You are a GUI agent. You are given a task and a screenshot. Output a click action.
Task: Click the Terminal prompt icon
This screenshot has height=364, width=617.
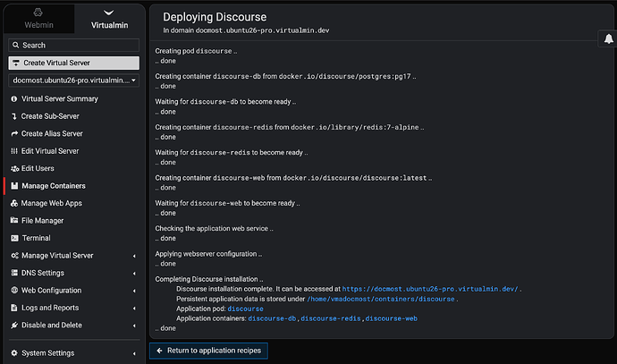coord(14,238)
